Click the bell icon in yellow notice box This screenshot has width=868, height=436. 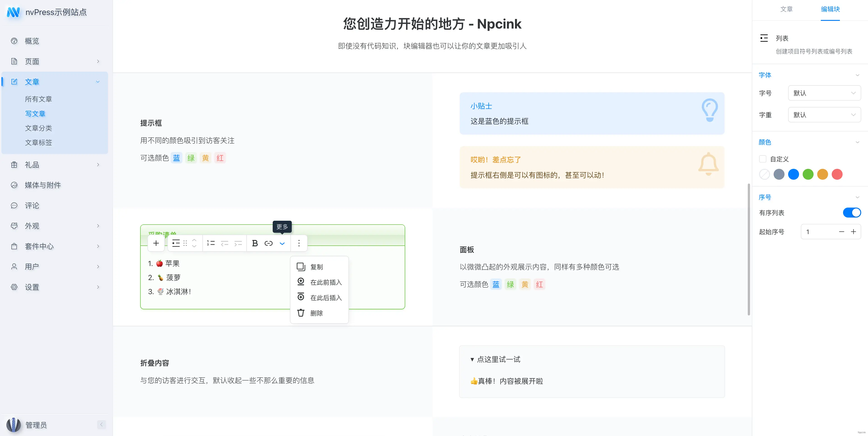708,164
